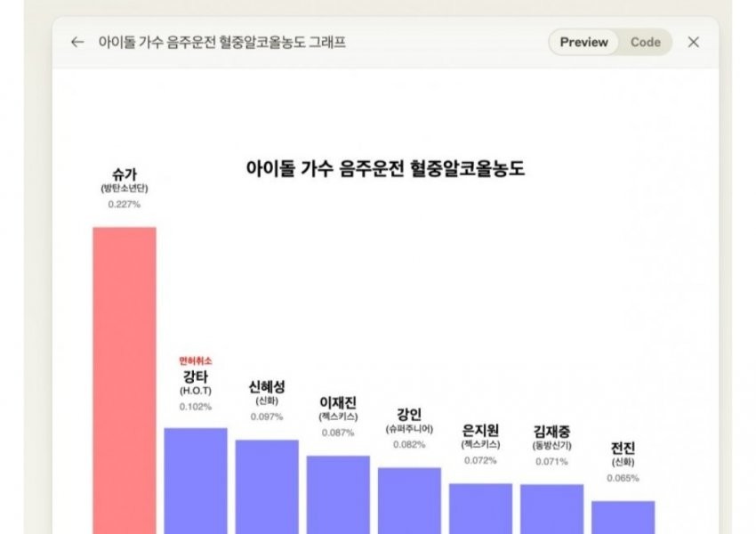Click the chart heading 아이돌 가수 음주운전 혈중알코올농도
Image resolution: width=756 pixels, height=534 pixels.
tap(384, 168)
